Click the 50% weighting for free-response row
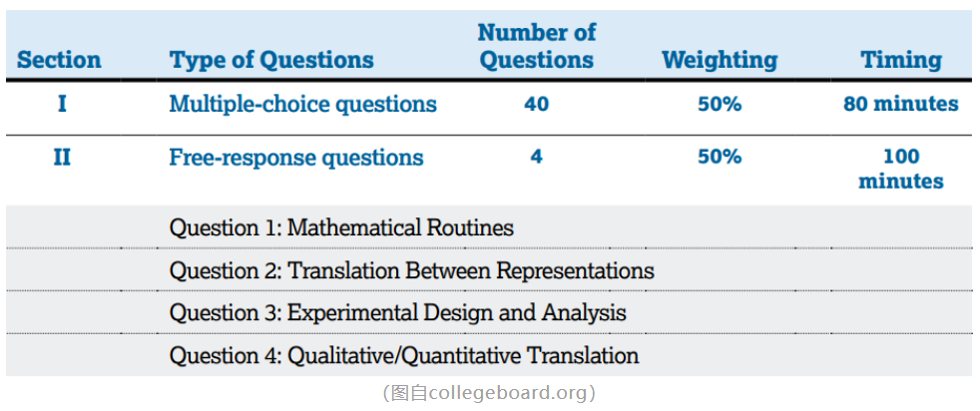Image resolution: width=980 pixels, height=411 pixels. point(719,158)
